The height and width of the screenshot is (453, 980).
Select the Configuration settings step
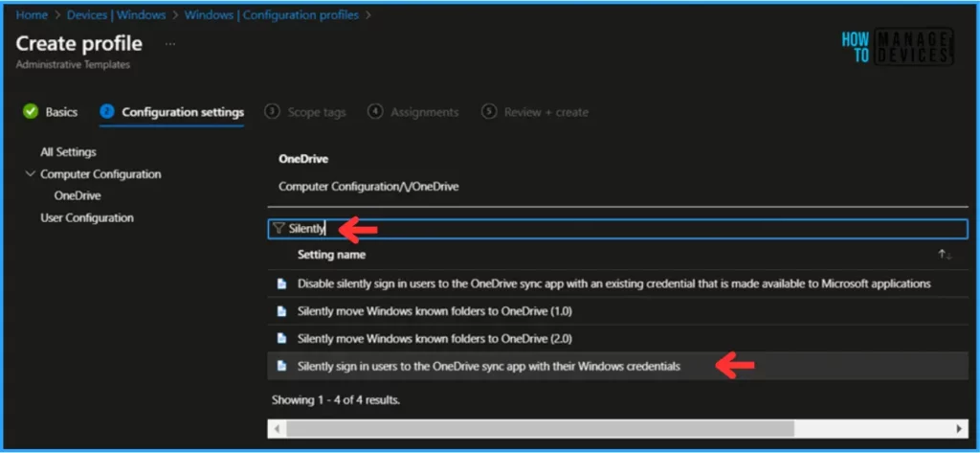tap(183, 112)
